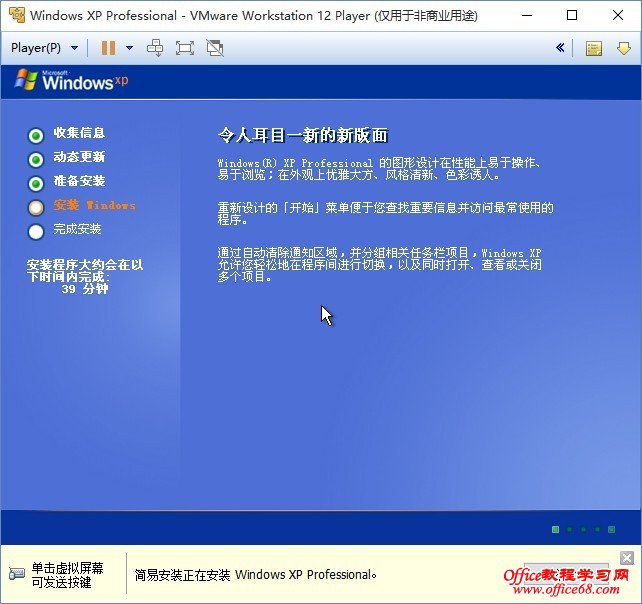This screenshot has width=642, height=604.
Task: Close the VMware Player window
Action: pos(618,16)
